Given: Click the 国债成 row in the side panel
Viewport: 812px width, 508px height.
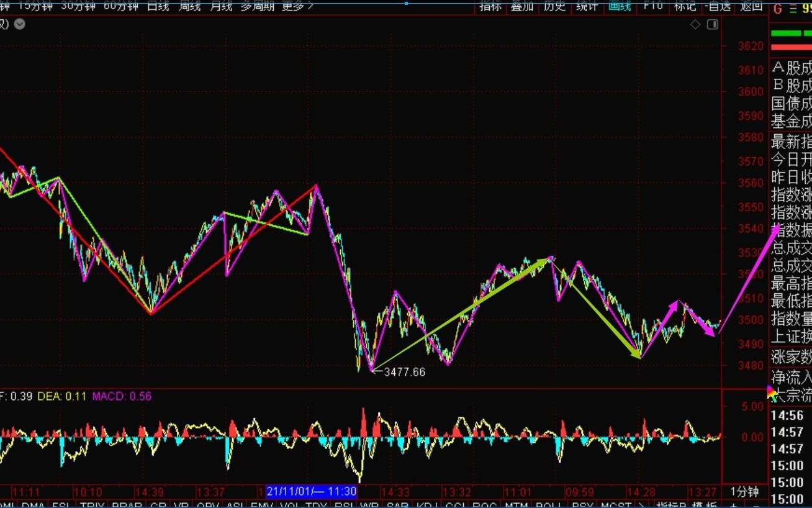Looking at the screenshot, I should pyautogui.click(x=791, y=103).
